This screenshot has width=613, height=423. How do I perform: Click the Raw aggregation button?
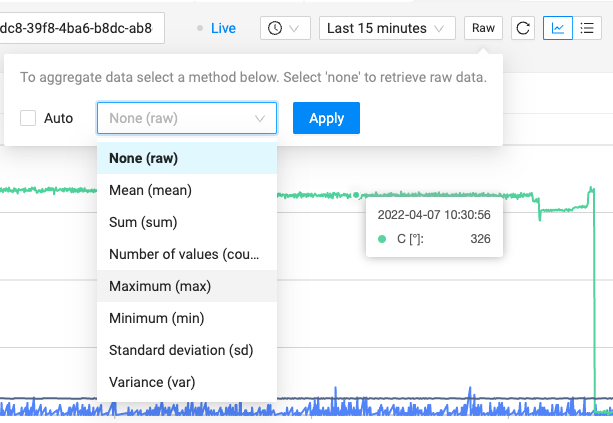tap(483, 28)
